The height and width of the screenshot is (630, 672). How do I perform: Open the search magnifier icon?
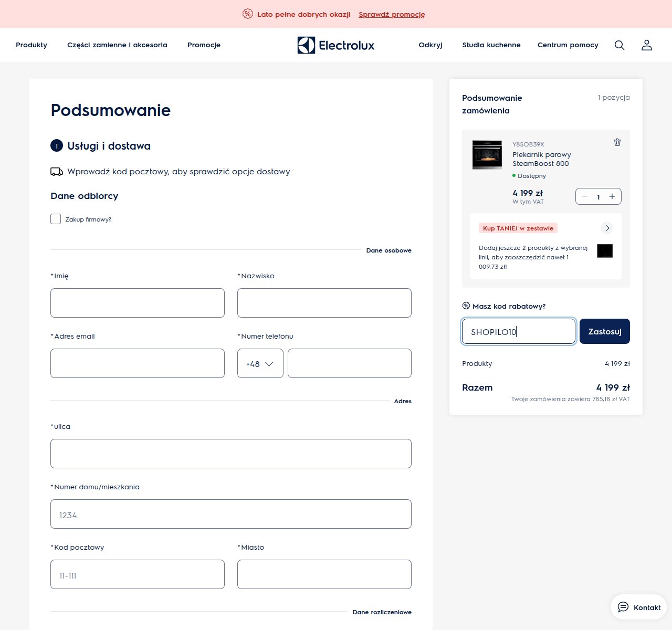[x=619, y=45]
